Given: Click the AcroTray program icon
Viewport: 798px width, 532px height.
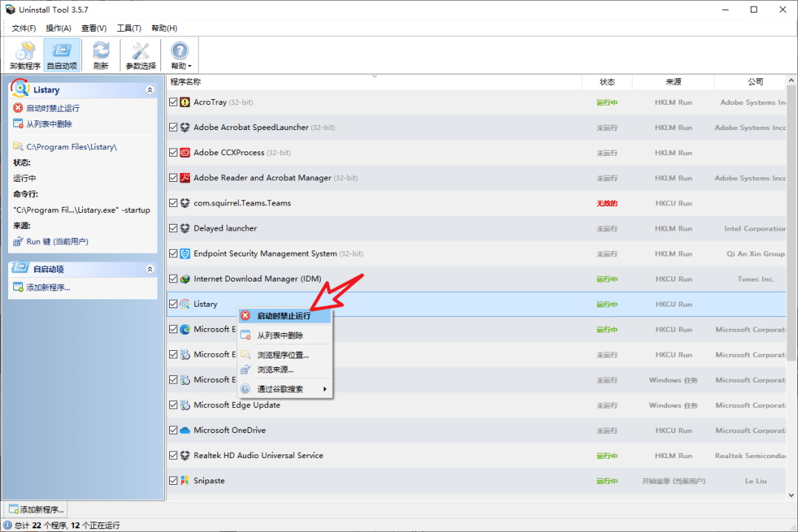Looking at the screenshot, I should coord(185,102).
